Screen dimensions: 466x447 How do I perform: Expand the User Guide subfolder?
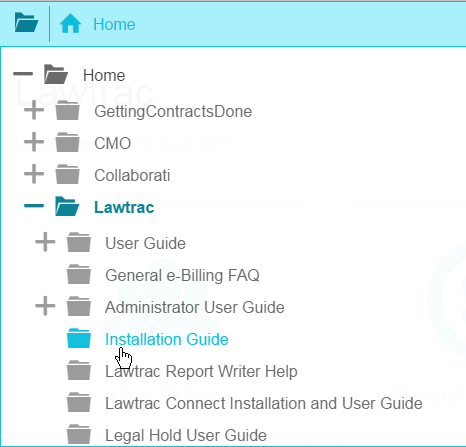coord(45,242)
